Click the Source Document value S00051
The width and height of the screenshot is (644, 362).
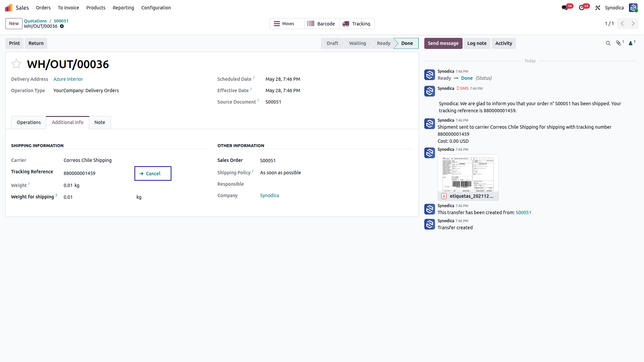[273, 102]
